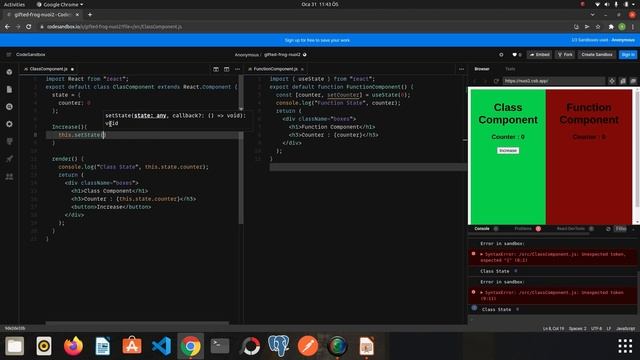
Task: Open Terminal from the dock
Action: 220,346
